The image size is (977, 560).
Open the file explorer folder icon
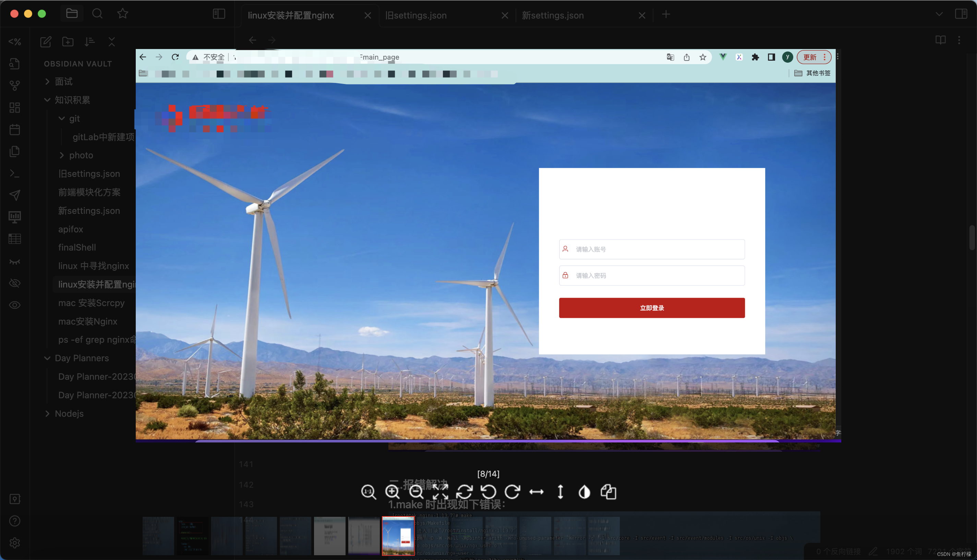[x=72, y=14]
